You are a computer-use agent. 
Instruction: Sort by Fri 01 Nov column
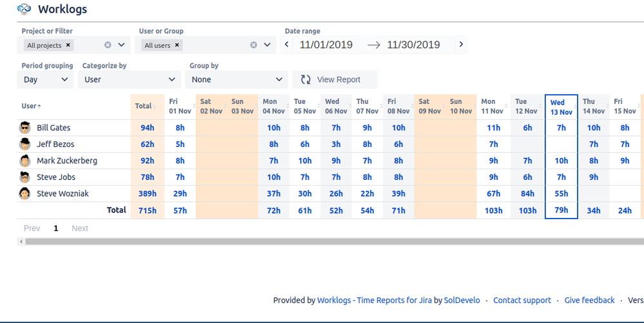tap(181, 106)
